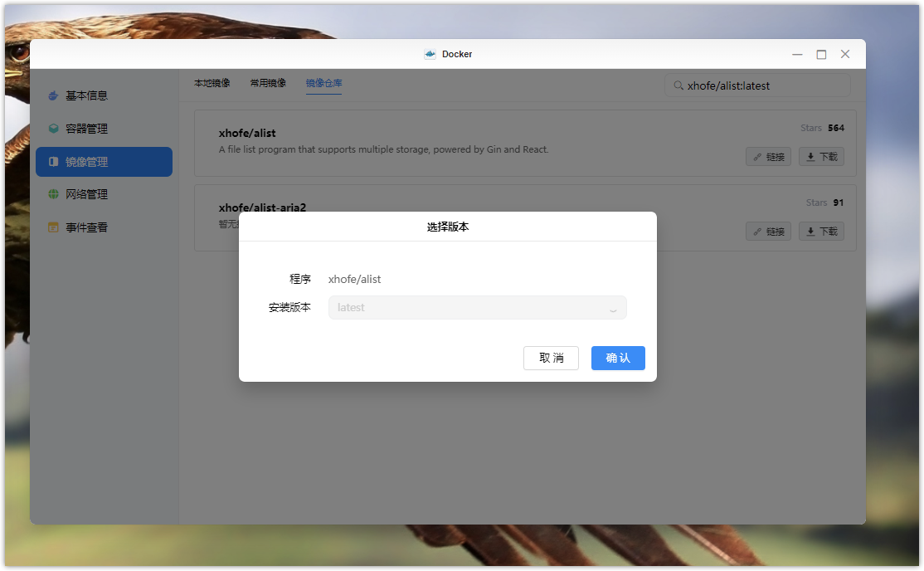The height and width of the screenshot is (571, 924).
Task: Open 事件查看 sidebar item
Action: tap(104, 227)
